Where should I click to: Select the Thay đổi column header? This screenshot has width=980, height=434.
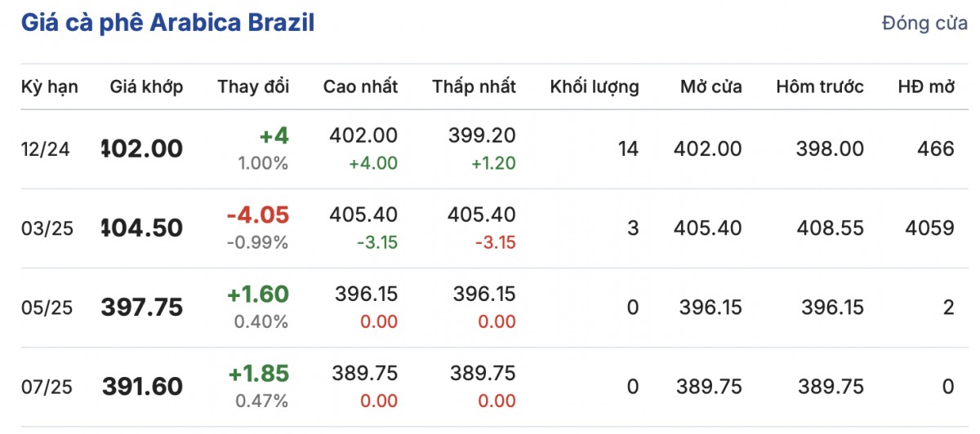253,87
